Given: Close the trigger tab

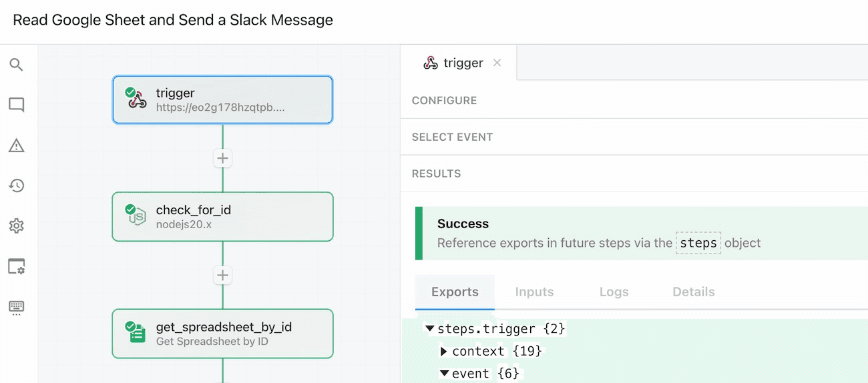Looking at the screenshot, I should point(497,63).
